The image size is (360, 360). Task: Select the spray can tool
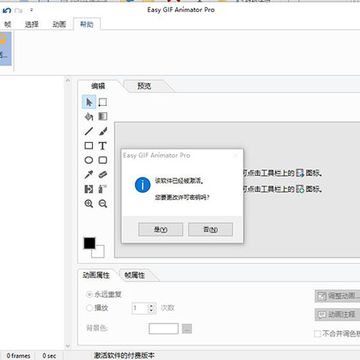tap(103, 189)
